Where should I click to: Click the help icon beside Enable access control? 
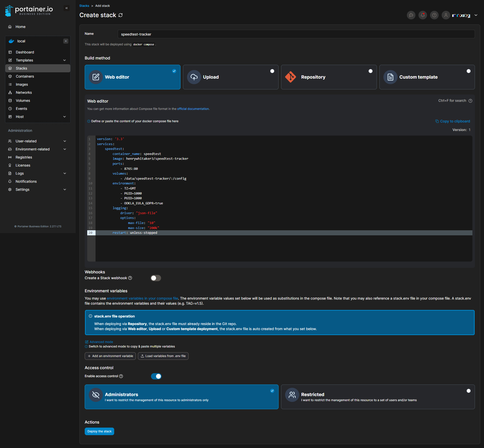[x=121, y=376]
